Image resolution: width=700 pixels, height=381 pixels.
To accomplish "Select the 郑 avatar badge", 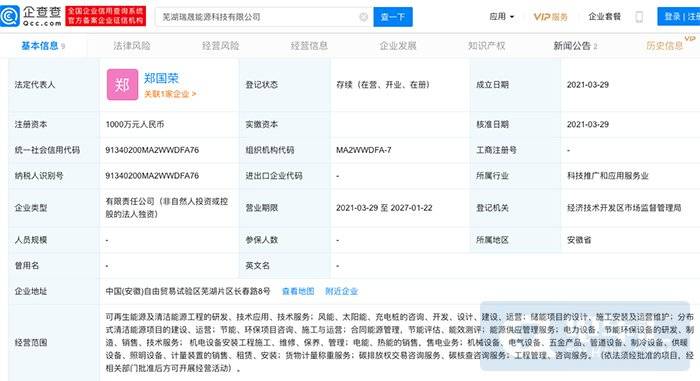I will [122, 84].
